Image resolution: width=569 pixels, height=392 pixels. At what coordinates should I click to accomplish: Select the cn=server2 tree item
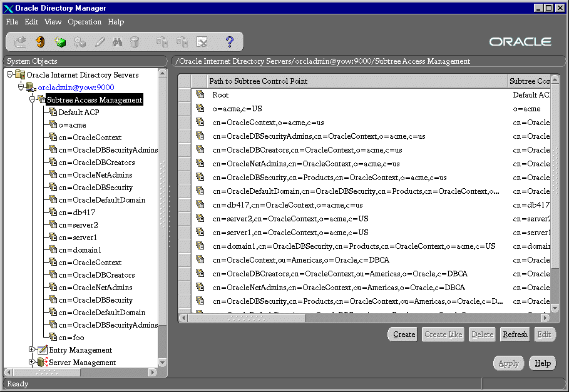point(78,224)
